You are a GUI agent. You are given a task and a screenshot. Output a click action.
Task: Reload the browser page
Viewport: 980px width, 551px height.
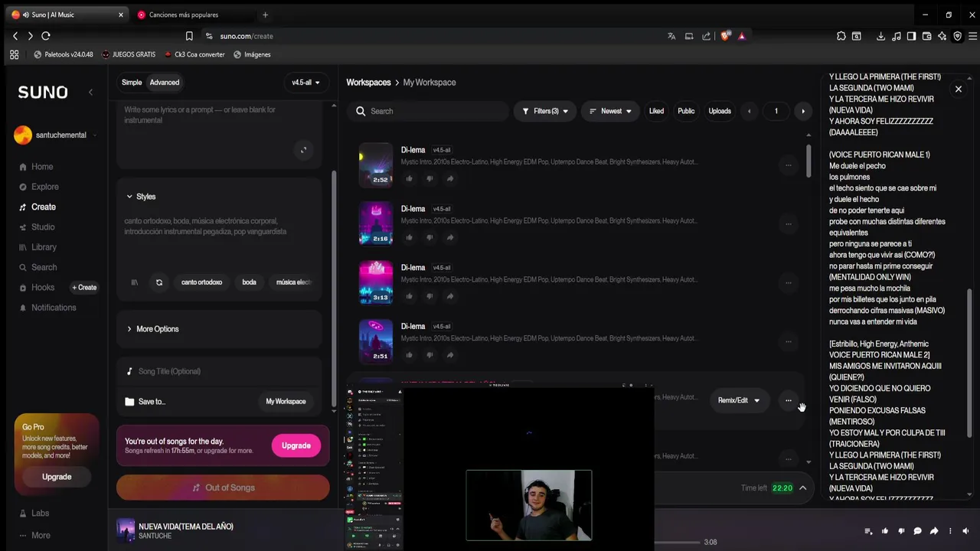pos(46,36)
